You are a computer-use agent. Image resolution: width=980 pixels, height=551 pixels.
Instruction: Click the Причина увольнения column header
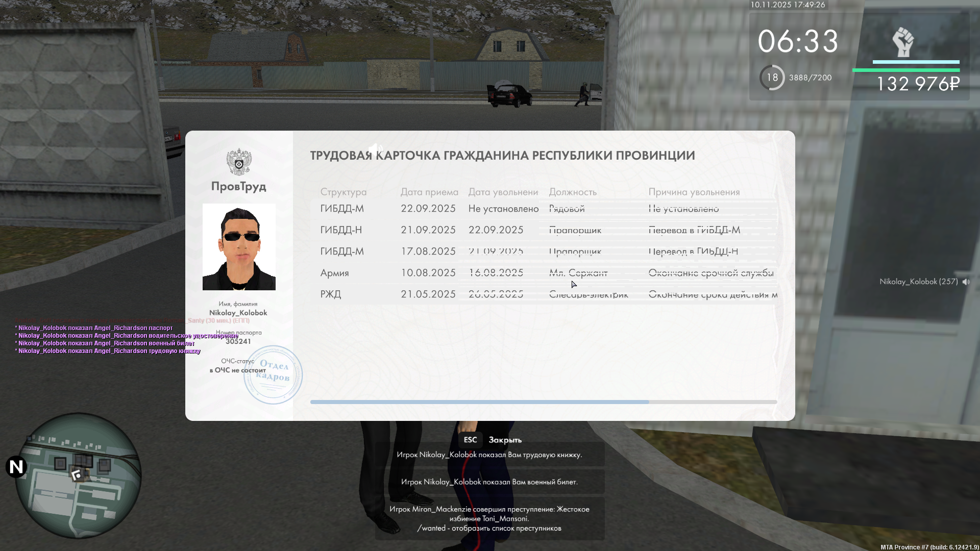click(x=694, y=192)
